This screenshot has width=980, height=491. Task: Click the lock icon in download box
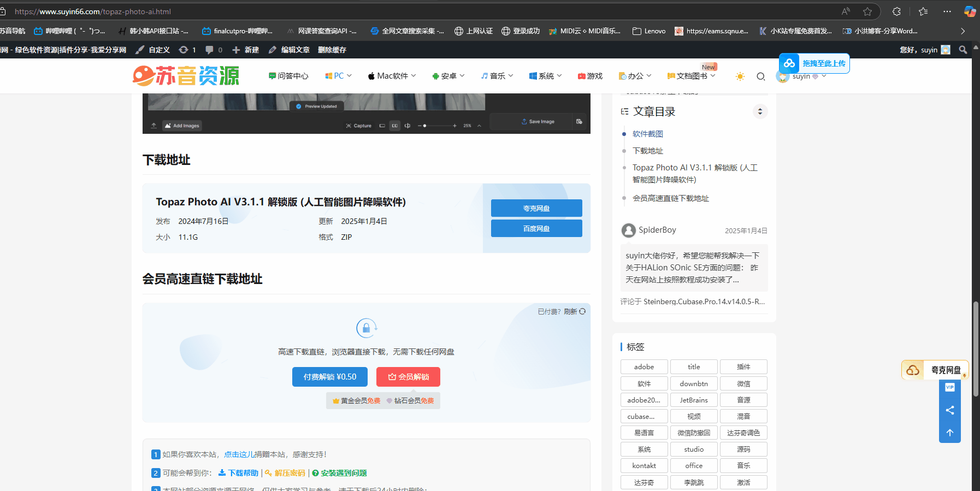coord(367,328)
